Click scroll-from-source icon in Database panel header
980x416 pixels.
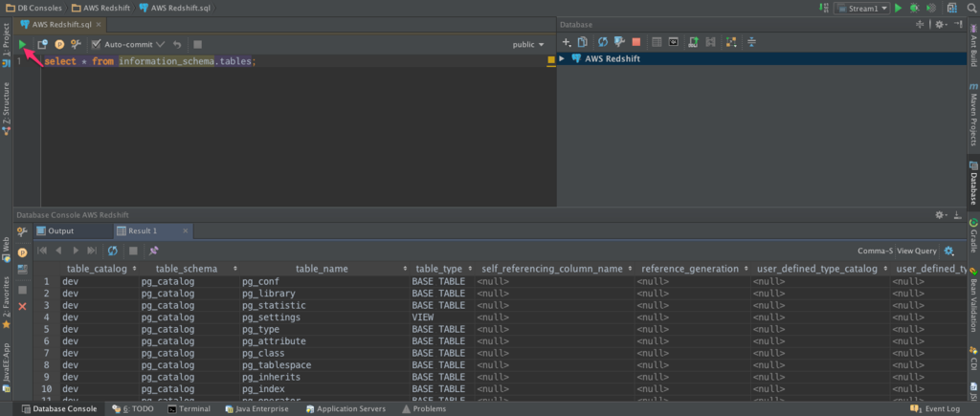[920, 24]
